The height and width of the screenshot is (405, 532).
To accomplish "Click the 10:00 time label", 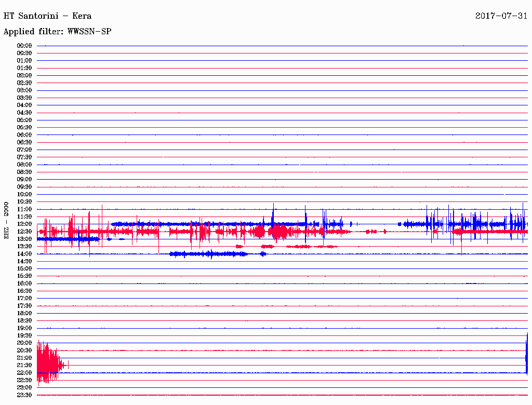I will 24,194.
